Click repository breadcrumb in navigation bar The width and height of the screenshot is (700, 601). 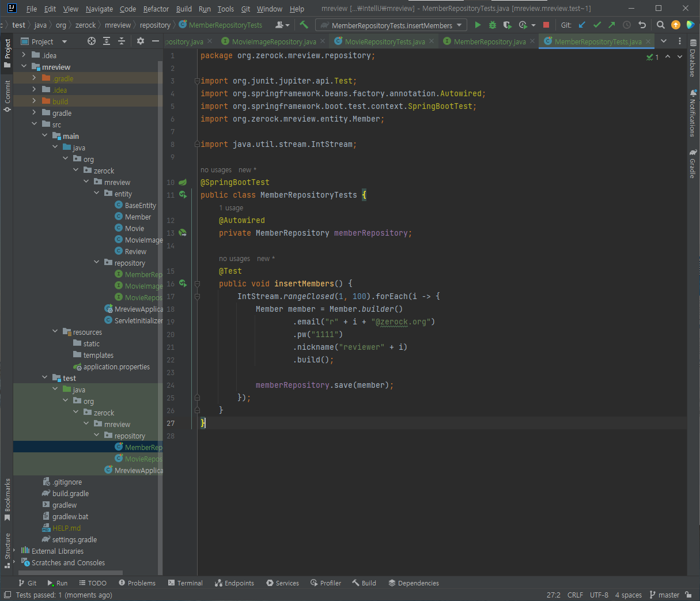point(155,25)
